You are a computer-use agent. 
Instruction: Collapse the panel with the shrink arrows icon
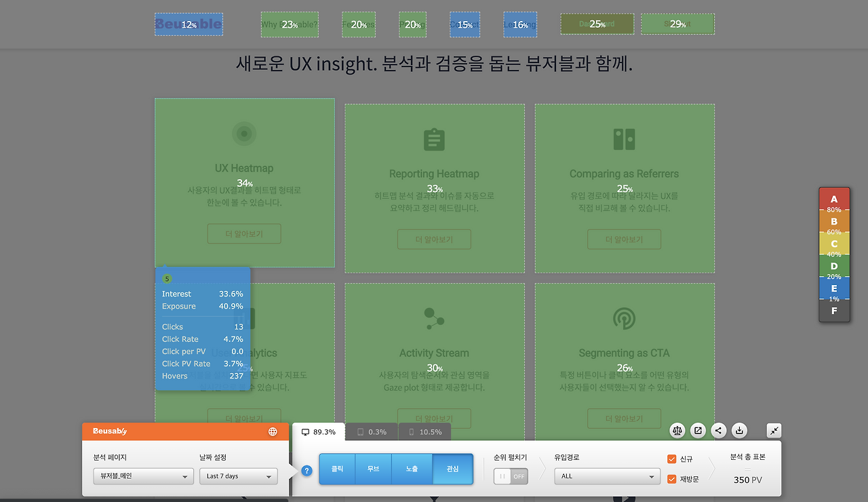pyautogui.click(x=774, y=430)
